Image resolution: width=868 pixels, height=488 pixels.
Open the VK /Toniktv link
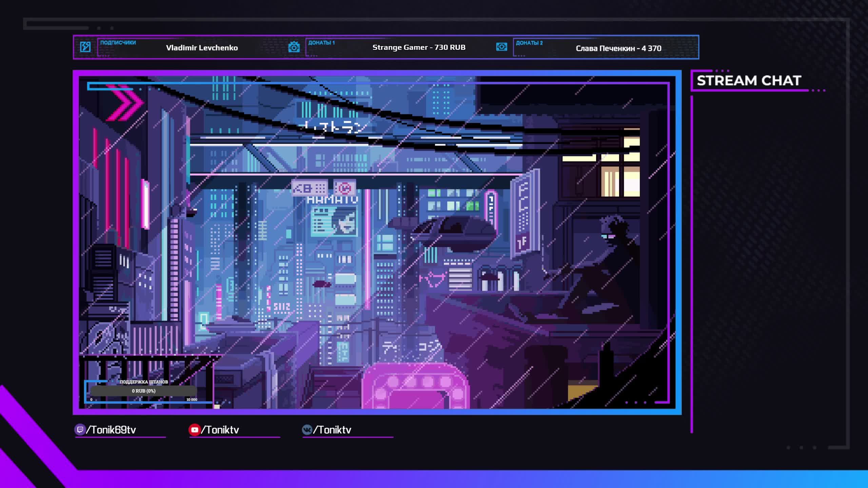(x=332, y=430)
